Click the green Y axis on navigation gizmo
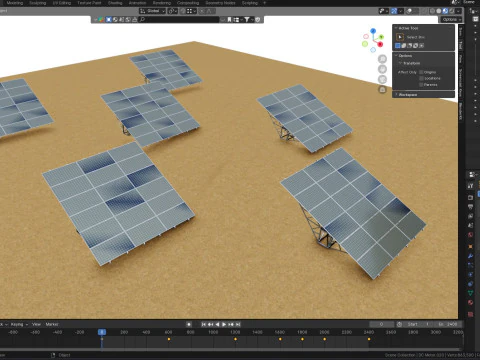The height and width of the screenshot is (360, 480). (381, 37)
